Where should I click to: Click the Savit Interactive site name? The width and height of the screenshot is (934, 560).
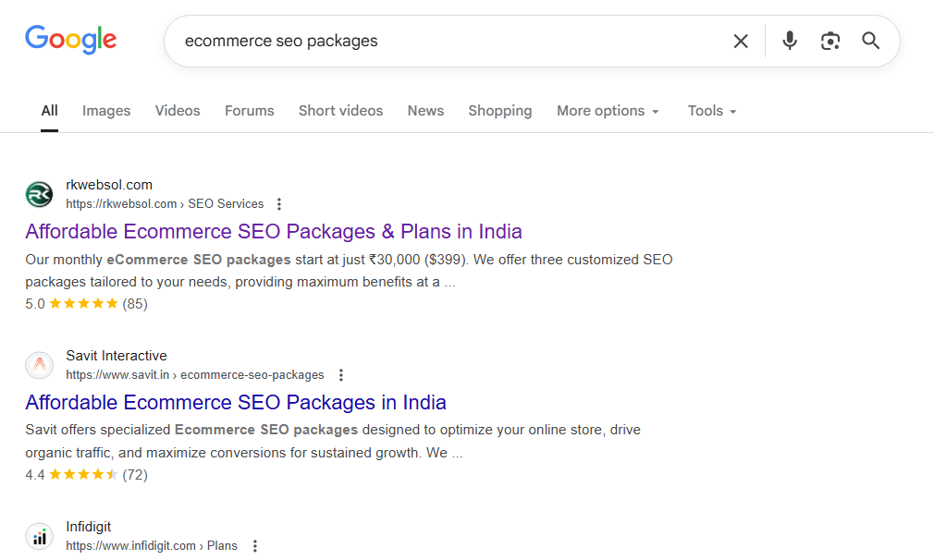[117, 356]
